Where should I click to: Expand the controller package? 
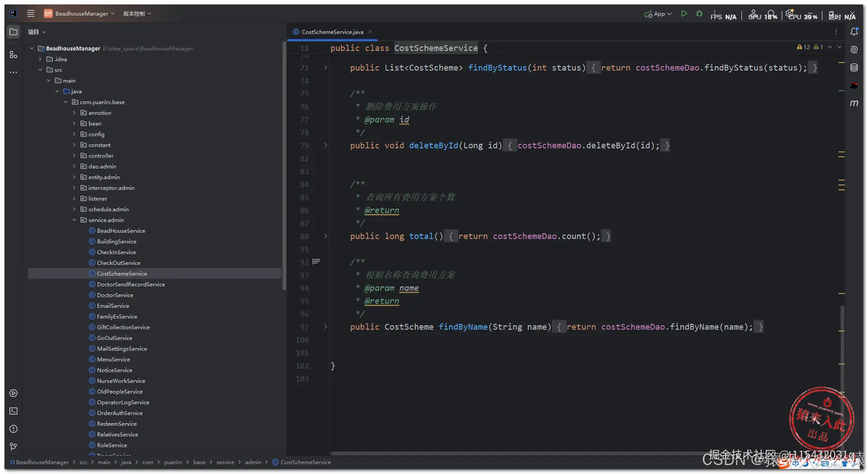click(x=74, y=155)
